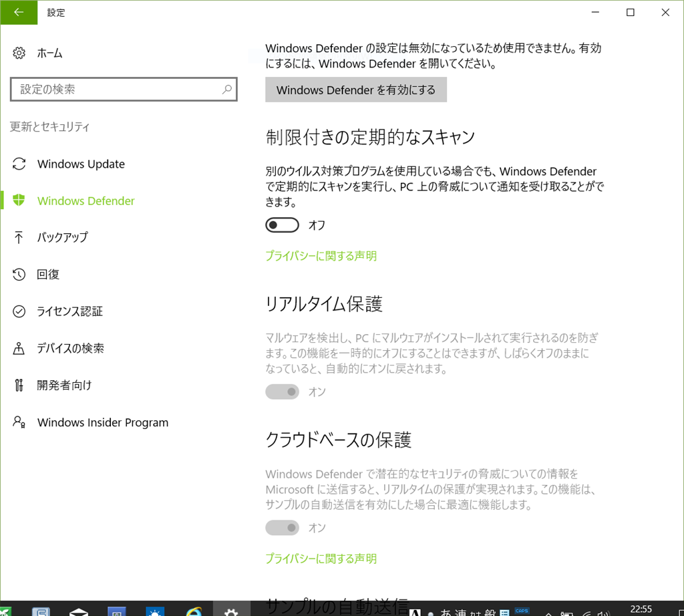This screenshot has width=684, height=616.
Task: Click the 更新とセキュリティ section label
Action: pos(49,127)
